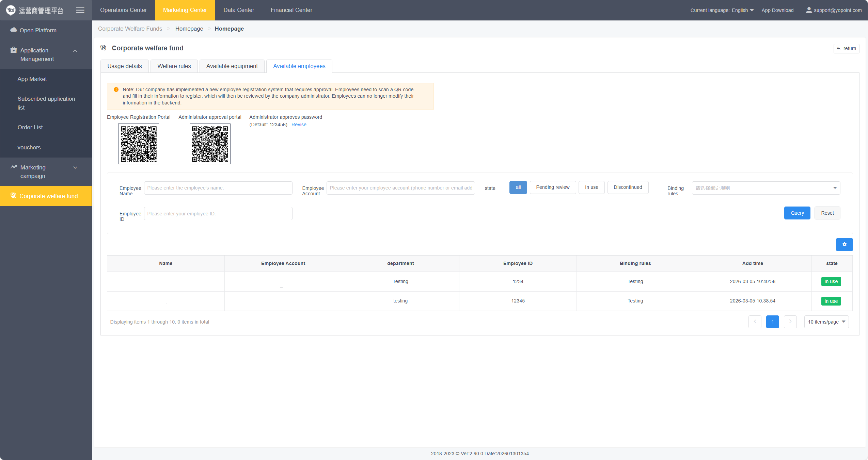Open Employee Registration Portal QR code

click(139, 144)
